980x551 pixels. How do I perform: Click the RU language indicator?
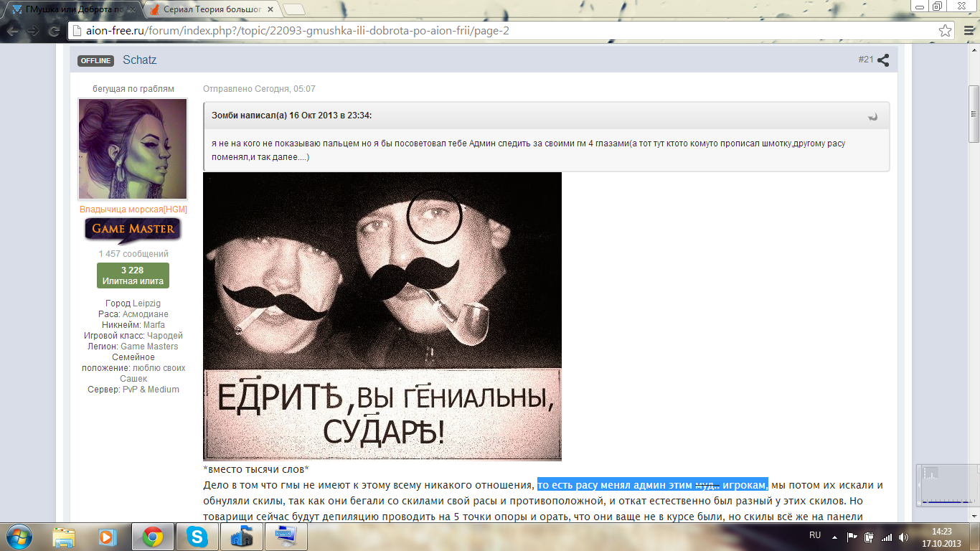click(x=815, y=535)
